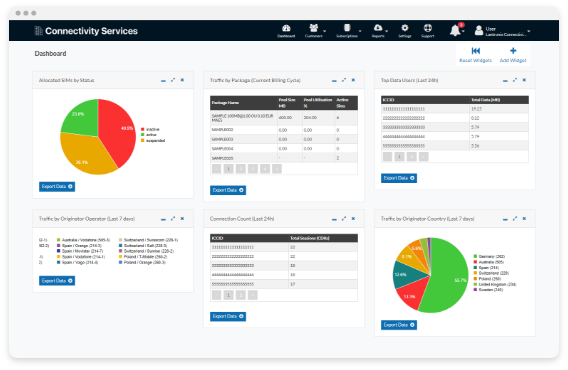Screen dimensions: 568x370
Task: Go to page 2 in Top Data Users
Action: tap(412, 157)
